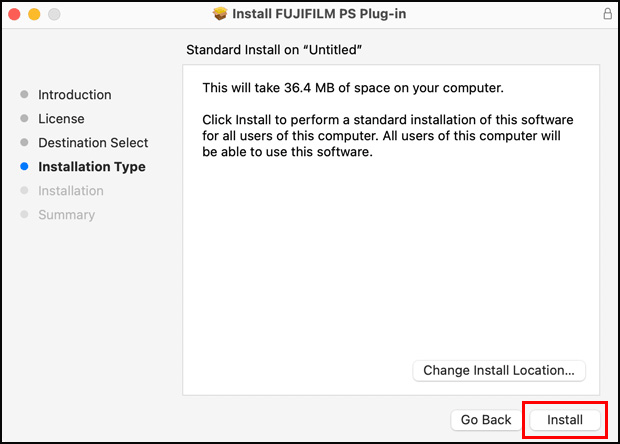Click the bullet next to License
Viewport: 620px width, 444px height.
coord(25,119)
